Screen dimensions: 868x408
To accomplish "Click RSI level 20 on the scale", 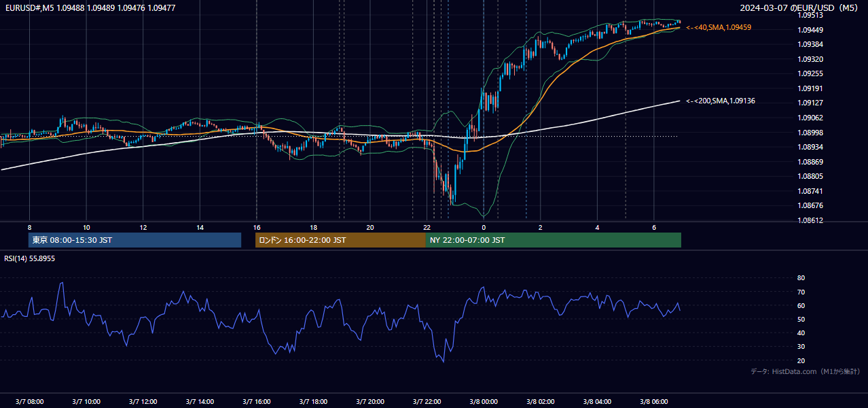I will click(801, 360).
